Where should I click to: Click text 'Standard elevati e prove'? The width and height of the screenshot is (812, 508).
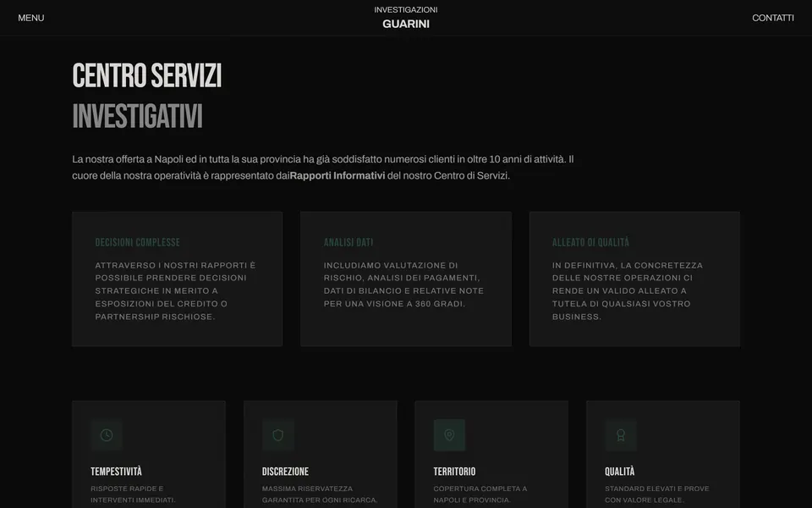coord(656,489)
